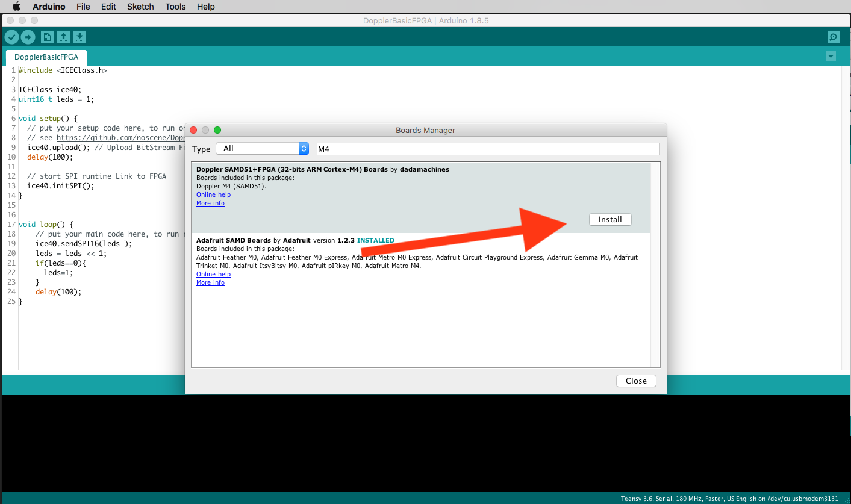Image resolution: width=851 pixels, height=504 pixels.
Task: Click the github.com/noscene link in the code comment
Action: coord(120,138)
